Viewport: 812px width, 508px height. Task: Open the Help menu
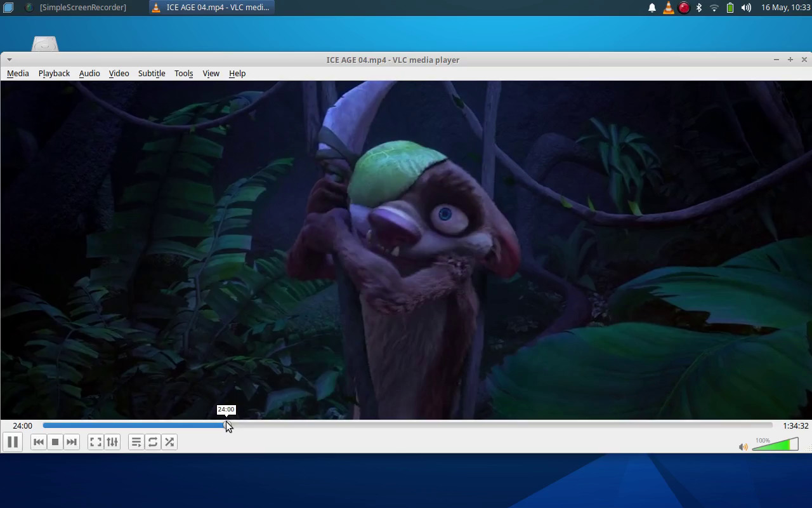[x=237, y=73]
